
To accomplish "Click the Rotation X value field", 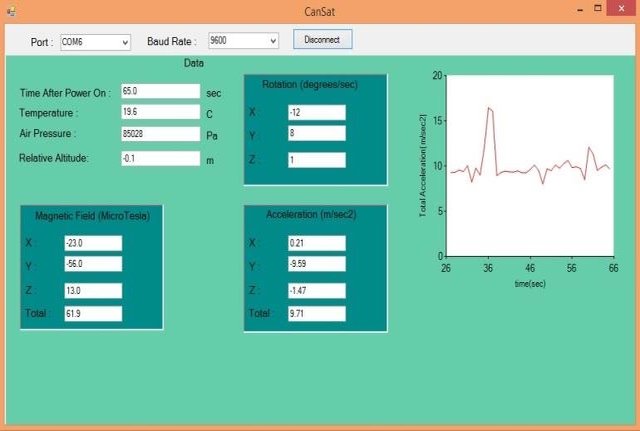I will [316, 112].
